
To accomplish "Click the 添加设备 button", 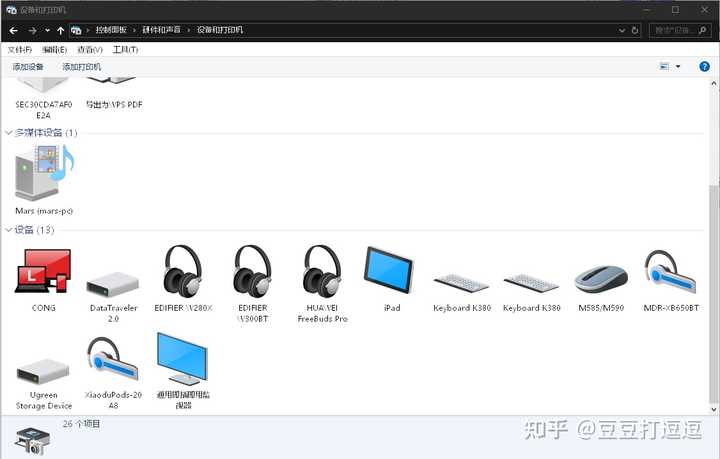I will click(28, 67).
